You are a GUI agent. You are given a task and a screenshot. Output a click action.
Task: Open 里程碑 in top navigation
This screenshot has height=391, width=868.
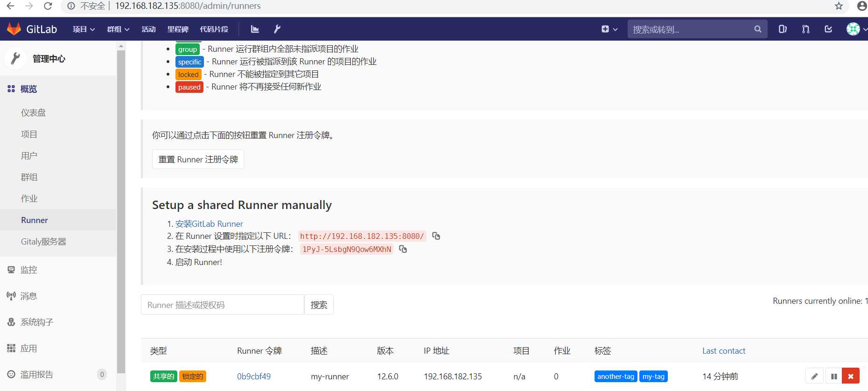coord(178,29)
